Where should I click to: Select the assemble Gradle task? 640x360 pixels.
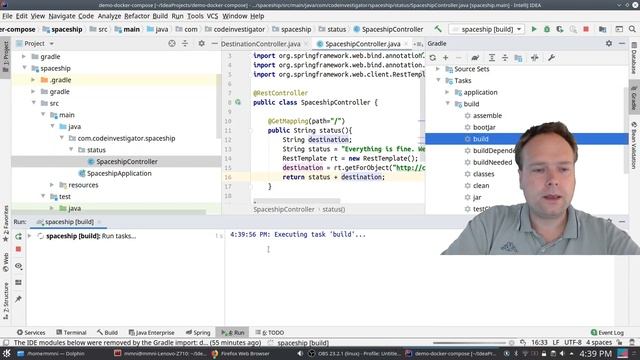pyautogui.click(x=487, y=116)
